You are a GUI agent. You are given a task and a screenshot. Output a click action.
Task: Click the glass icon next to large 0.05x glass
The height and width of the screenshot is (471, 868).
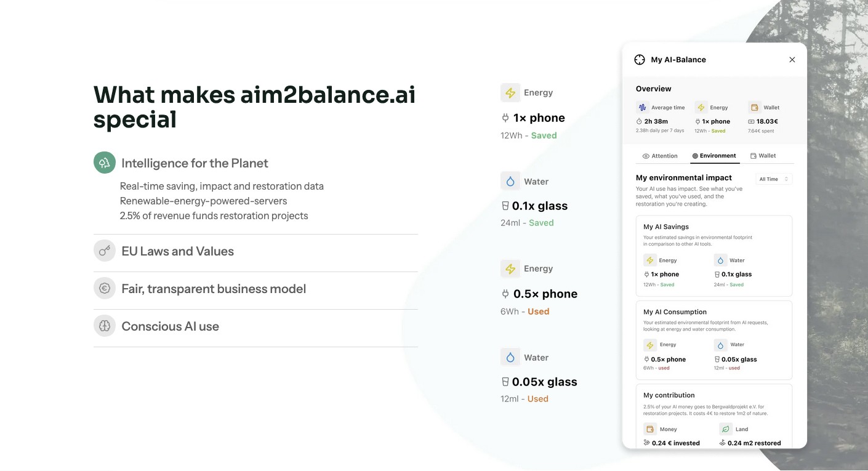505,382
